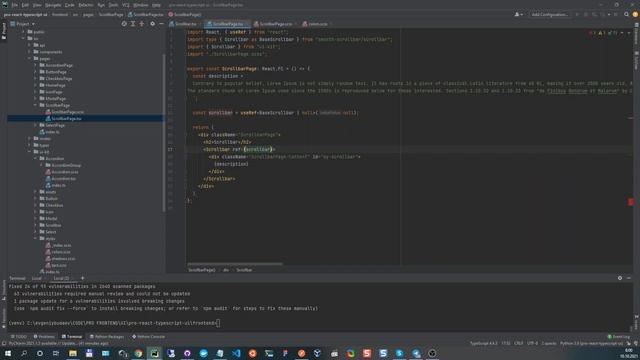Click the PyCharm icon in the Windows taskbar
640x360 pixels.
click(x=154, y=353)
